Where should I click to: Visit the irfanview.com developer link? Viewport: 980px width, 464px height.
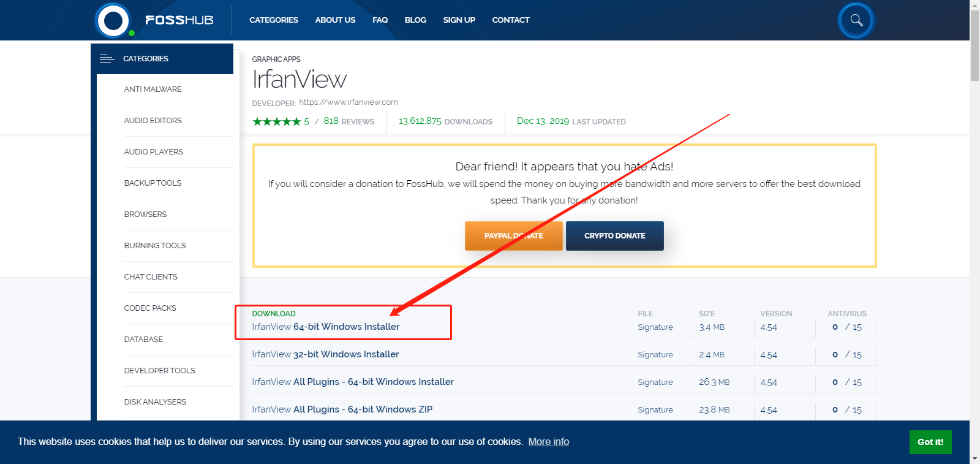[349, 102]
